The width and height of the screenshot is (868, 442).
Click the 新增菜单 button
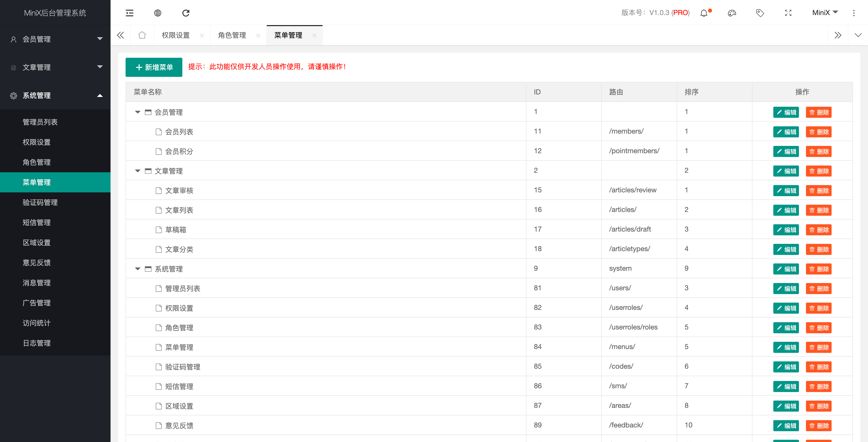click(154, 67)
